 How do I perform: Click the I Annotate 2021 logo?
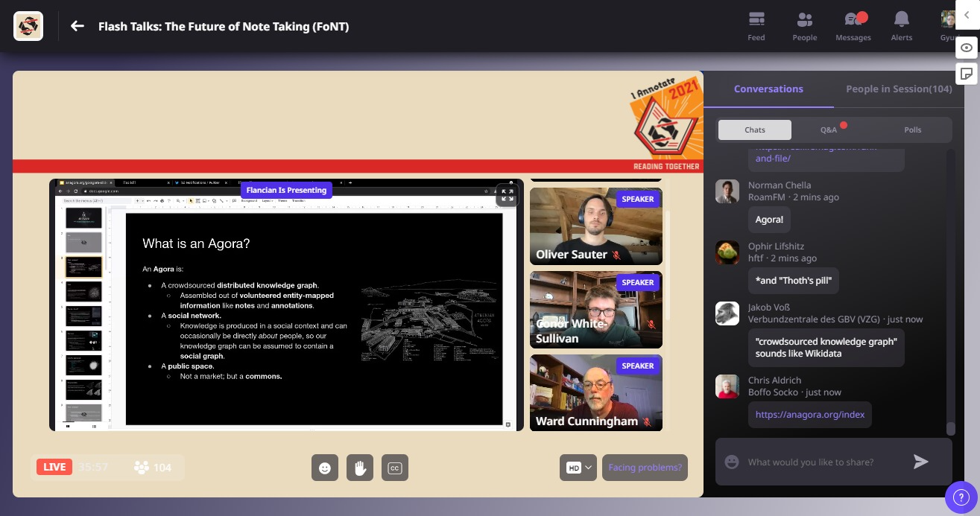tap(665, 117)
